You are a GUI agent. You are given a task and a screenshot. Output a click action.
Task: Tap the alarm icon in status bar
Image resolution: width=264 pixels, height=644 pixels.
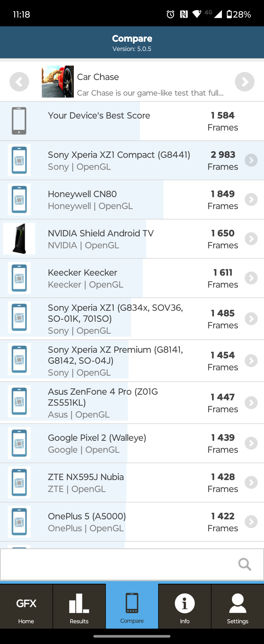[170, 14]
